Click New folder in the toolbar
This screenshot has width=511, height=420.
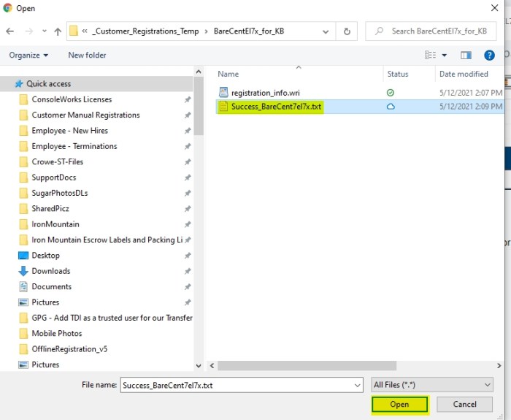coord(87,55)
